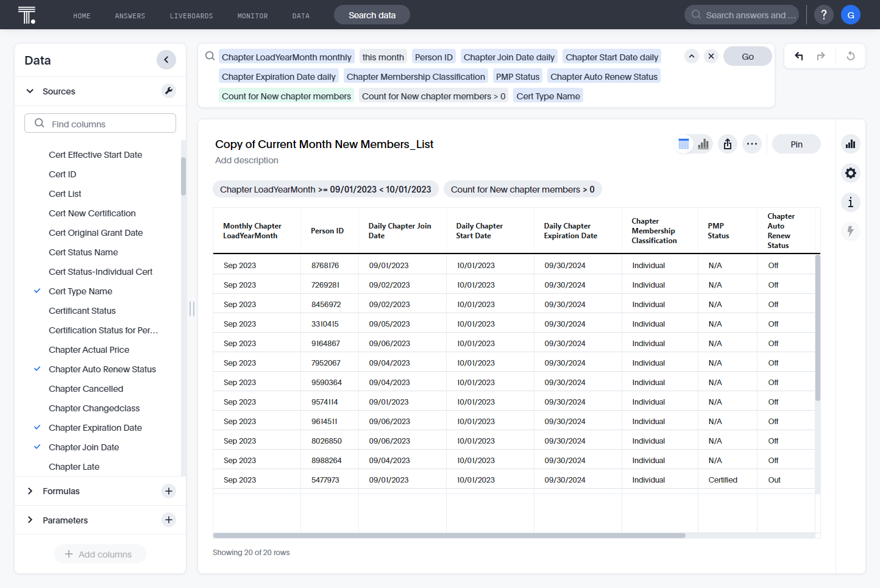Switch to chart view icon
Image resolution: width=880 pixels, height=588 pixels.
[x=703, y=144]
